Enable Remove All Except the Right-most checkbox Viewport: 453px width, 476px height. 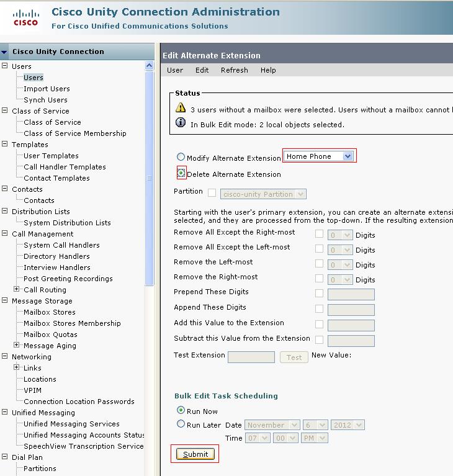click(x=319, y=233)
